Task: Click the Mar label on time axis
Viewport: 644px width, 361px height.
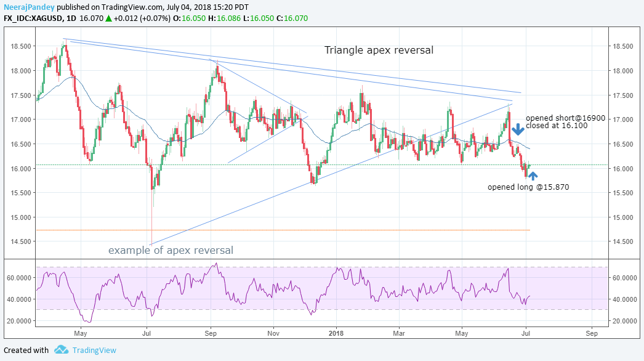Action: (x=399, y=333)
